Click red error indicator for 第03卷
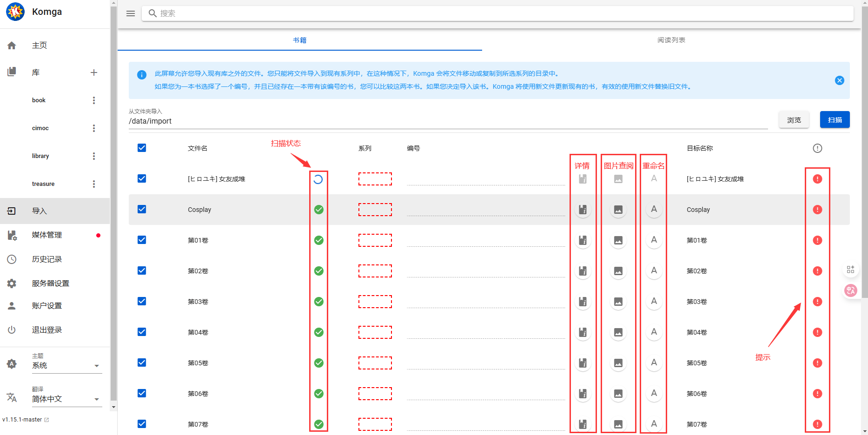868x435 pixels. [x=817, y=302]
